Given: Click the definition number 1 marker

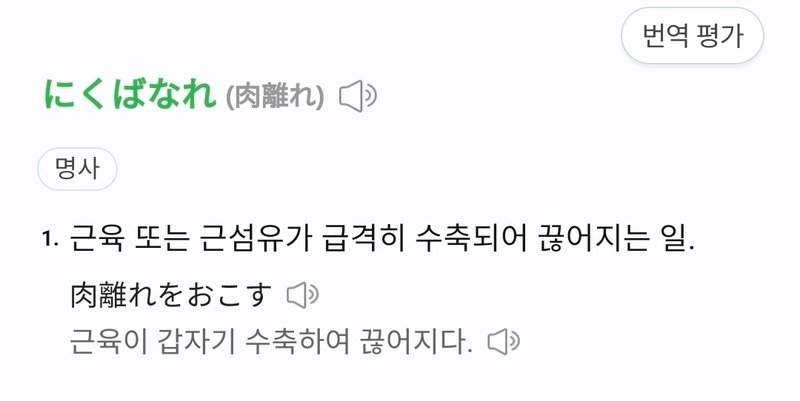Looking at the screenshot, I should click(50, 239).
